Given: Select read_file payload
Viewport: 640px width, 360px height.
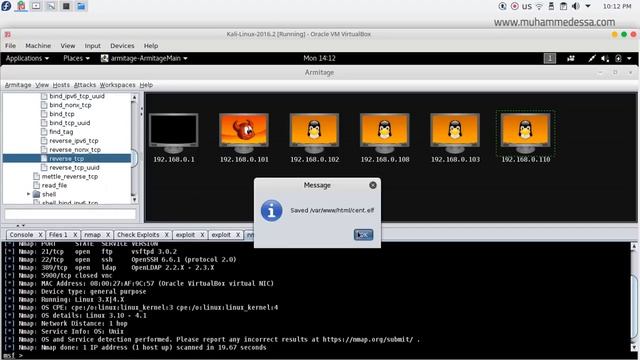Looking at the screenshot, I should (x=54, y=185).
